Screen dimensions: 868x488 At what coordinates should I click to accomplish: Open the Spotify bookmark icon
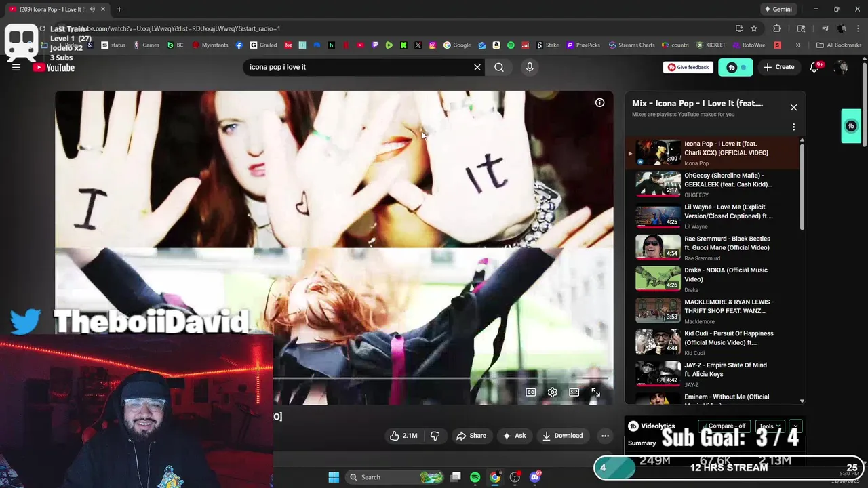(511, 45)
